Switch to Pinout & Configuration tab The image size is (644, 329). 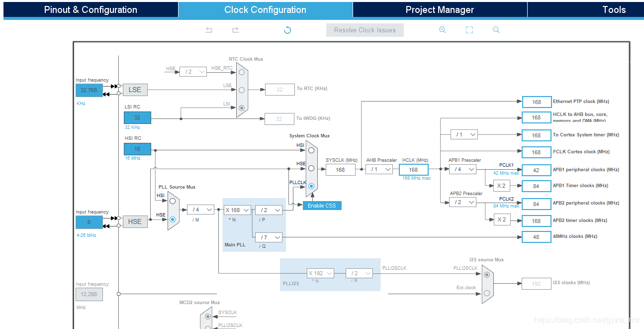click(91, 9)
